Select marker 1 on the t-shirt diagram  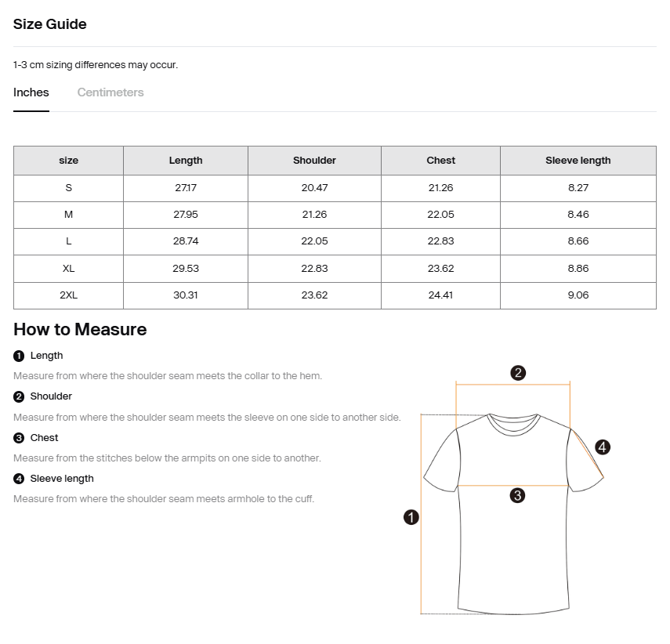410,517
